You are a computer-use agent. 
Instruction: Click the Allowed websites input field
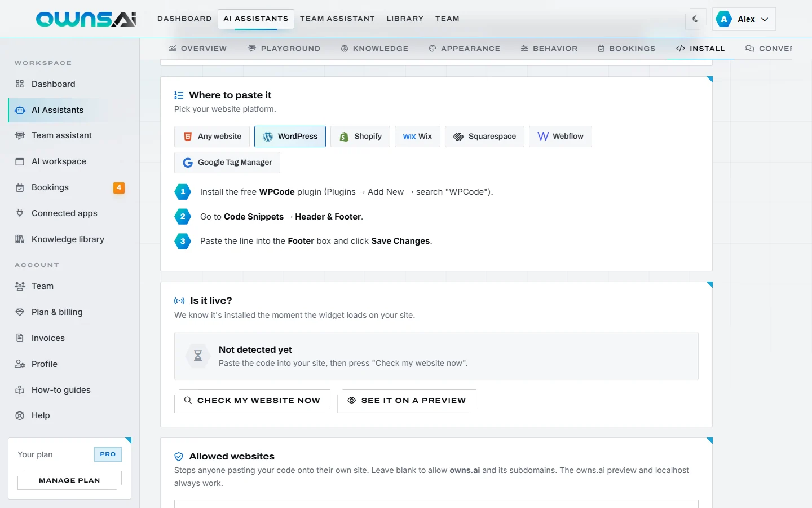(436, 503)
